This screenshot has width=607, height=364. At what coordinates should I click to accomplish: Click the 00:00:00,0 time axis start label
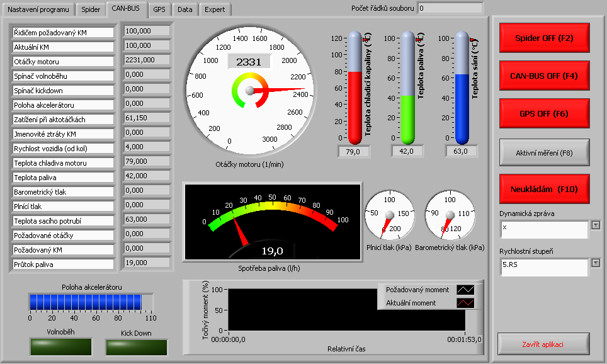[229, 339]
